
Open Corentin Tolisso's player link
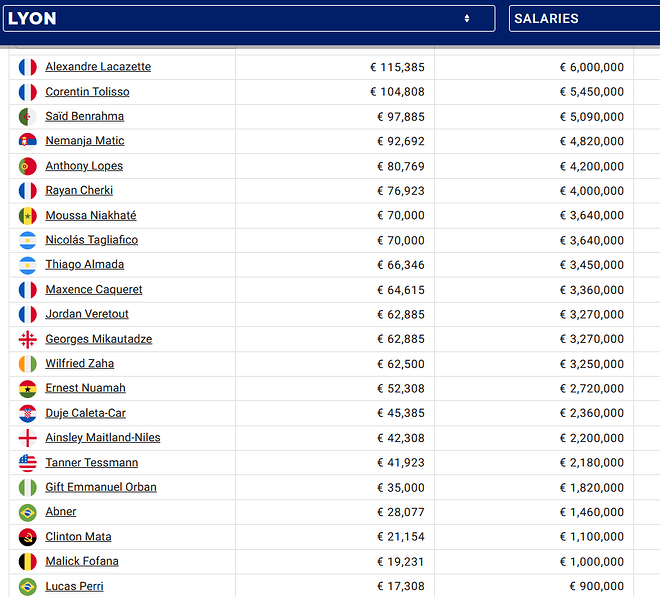pyautogui.click(x=88, y=91)
